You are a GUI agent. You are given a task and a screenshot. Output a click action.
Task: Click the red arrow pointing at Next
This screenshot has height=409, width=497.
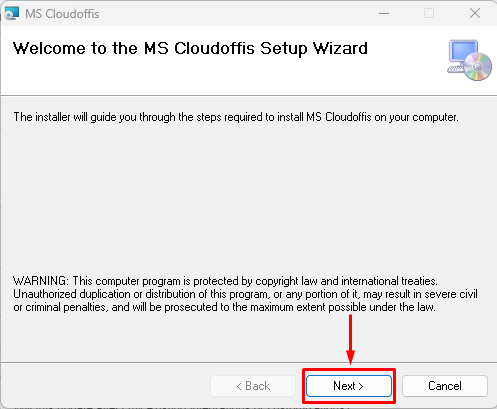tap(350, 339)
